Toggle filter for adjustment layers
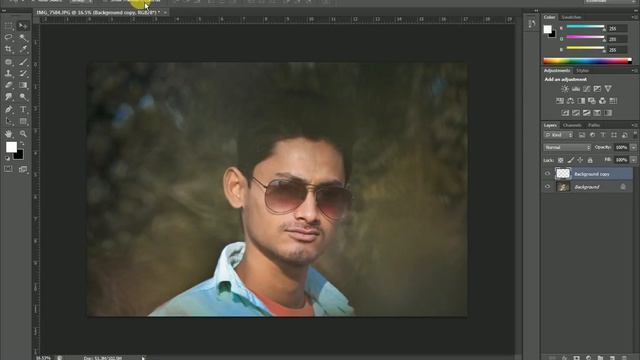The width and height of the screenshot is (640, 360). coord(593,135)
